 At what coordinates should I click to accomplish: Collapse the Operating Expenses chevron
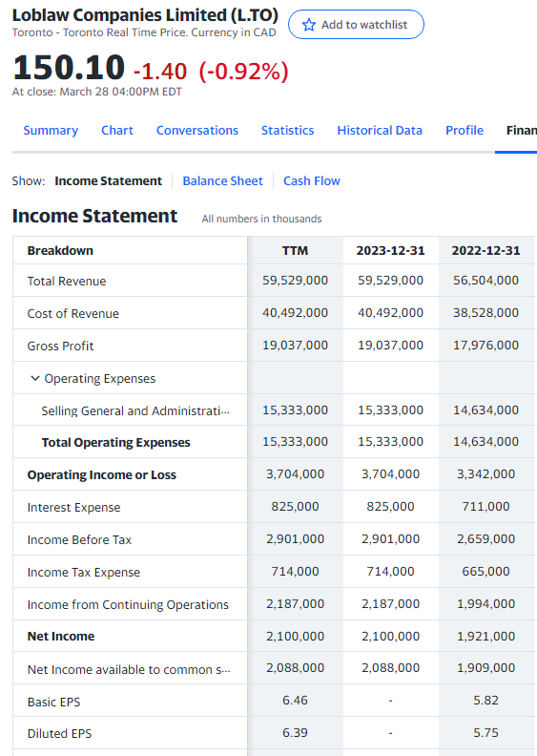(x=34, y=379)
